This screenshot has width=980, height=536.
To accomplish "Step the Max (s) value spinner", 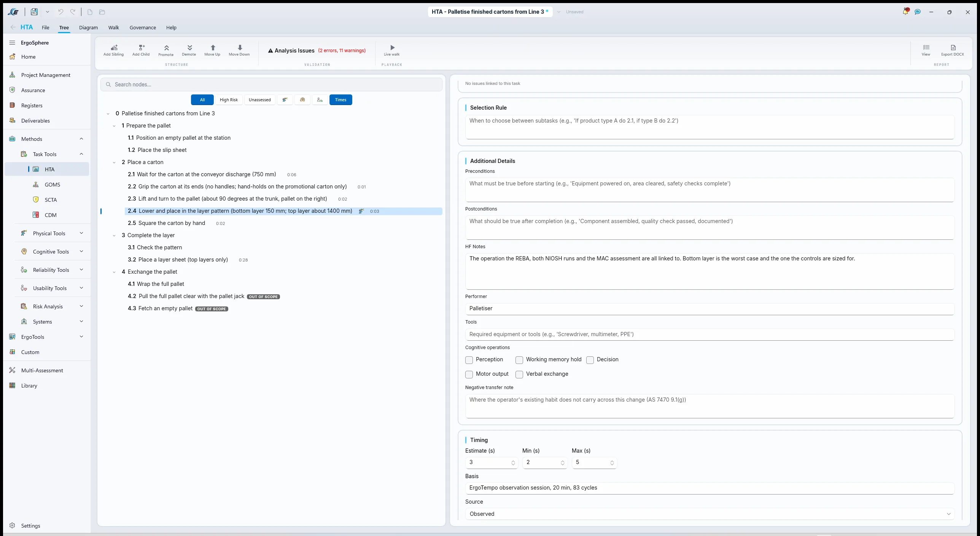I will (612, 463).
